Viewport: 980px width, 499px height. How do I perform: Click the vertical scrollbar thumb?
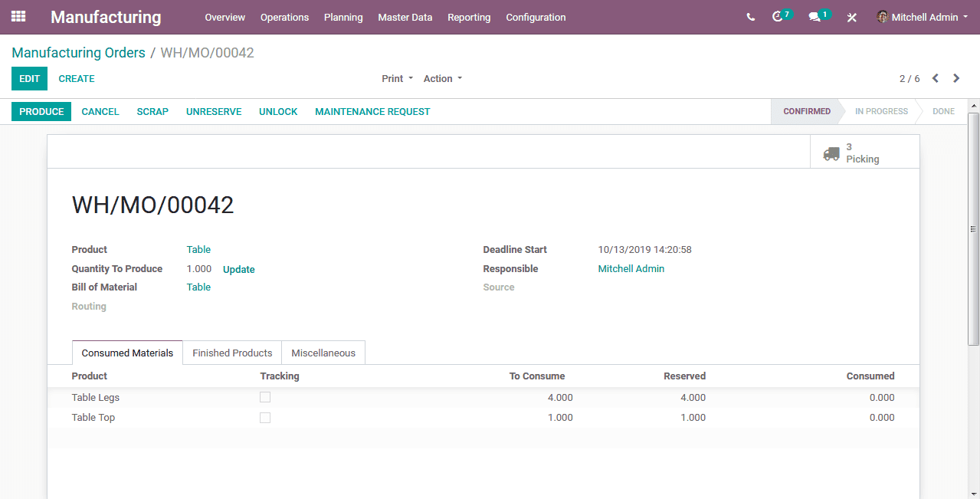973,228
